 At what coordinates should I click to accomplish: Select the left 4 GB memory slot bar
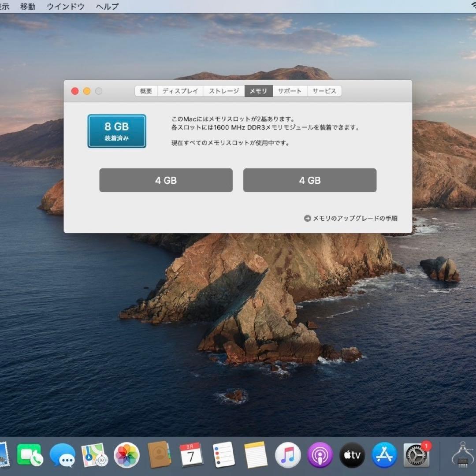pos(166,180)
